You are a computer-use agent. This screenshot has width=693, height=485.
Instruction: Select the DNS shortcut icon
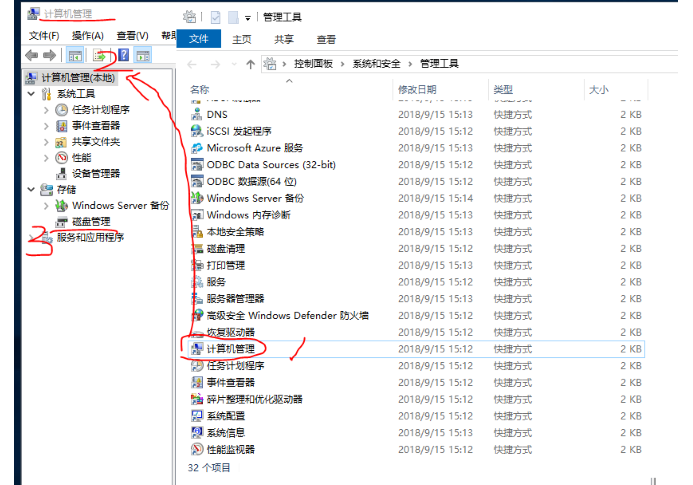tap(197, 115)
